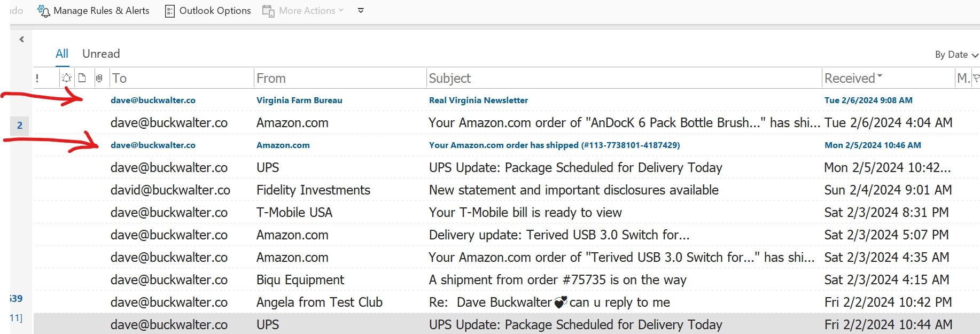Click the Received column header

coord(850,78)
